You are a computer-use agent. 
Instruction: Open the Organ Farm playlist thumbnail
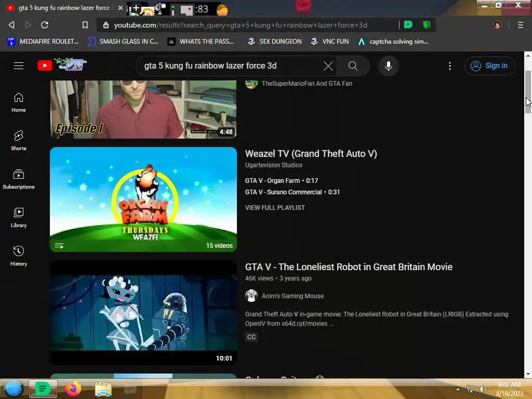pyautogui.click(x=143, y=199)
